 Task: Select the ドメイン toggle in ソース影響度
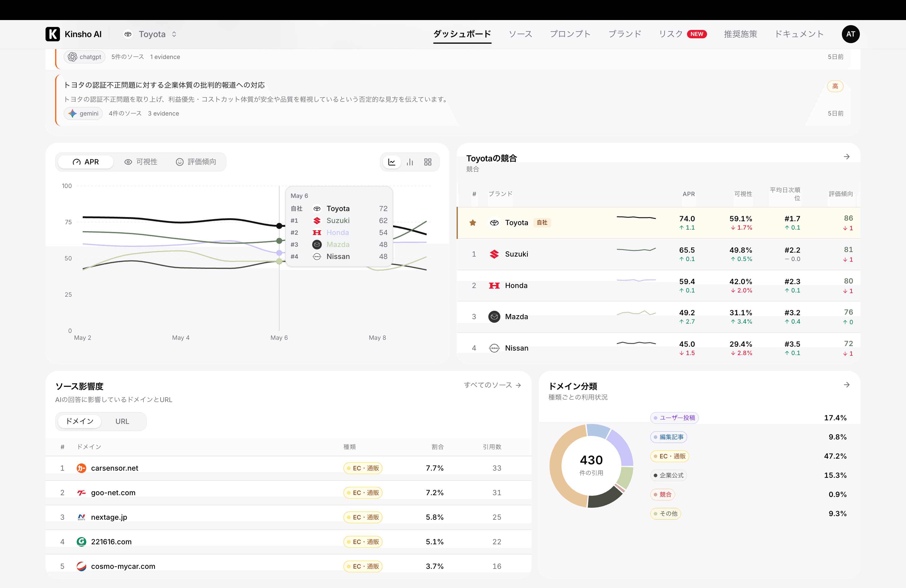[80, 422]
